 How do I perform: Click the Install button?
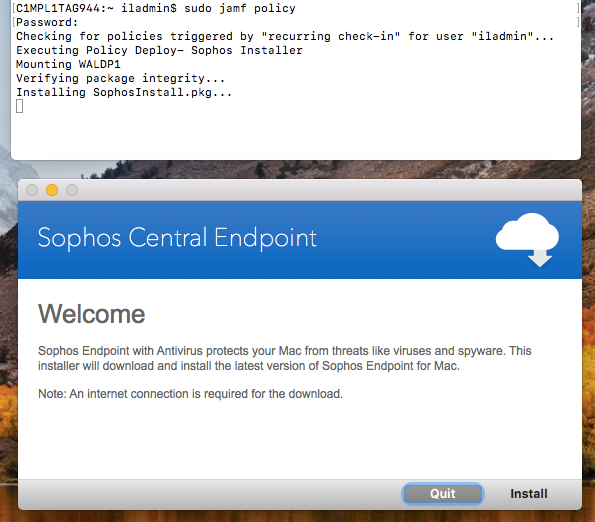point(529,494)
